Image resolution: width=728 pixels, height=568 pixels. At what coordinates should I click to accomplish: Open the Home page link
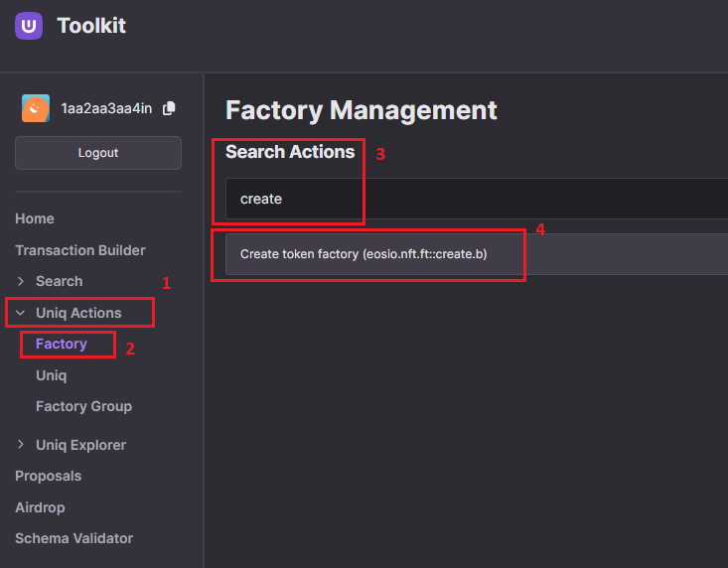[x=35, y=218]
